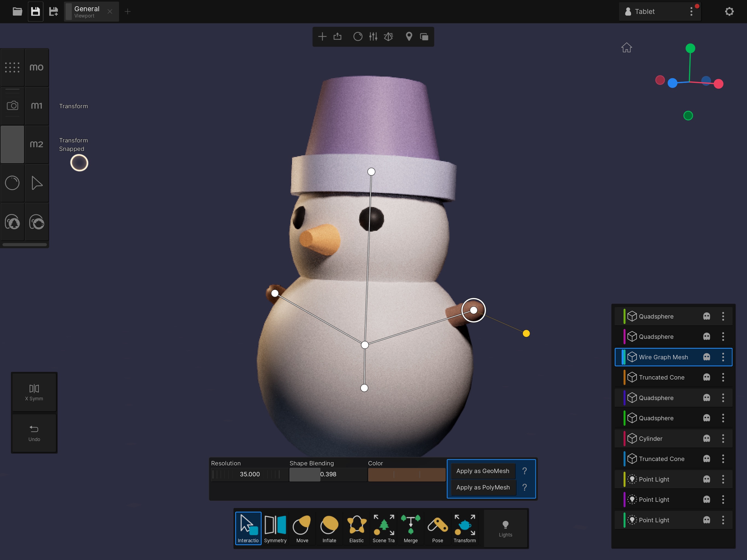
Task: Select the Inflate tool
Action: pyautogui.click(x=329, y=528)
